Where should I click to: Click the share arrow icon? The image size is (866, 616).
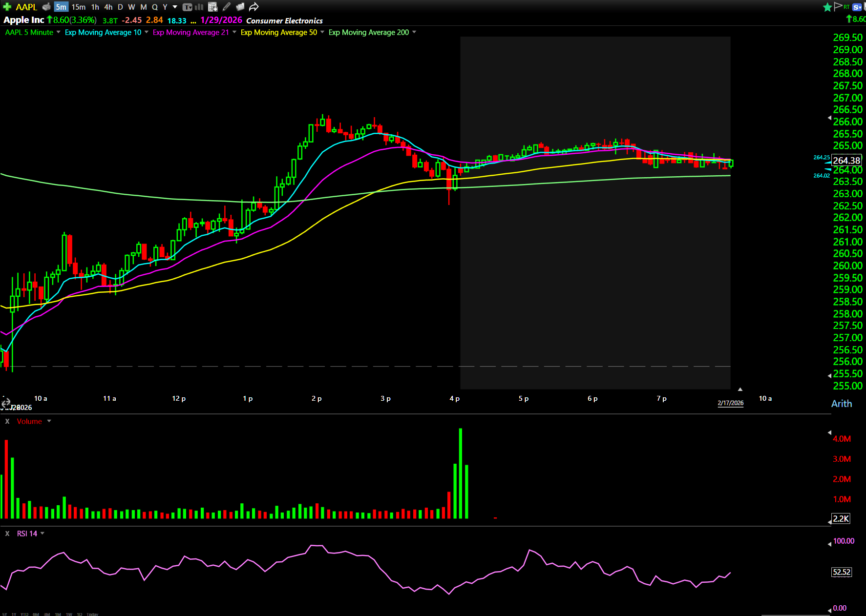tap(253, 7)
